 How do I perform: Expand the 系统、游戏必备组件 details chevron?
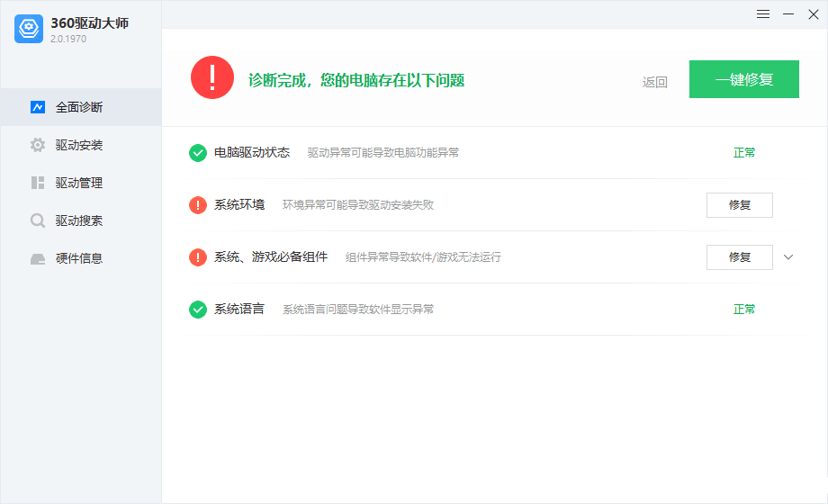[788, 257]
